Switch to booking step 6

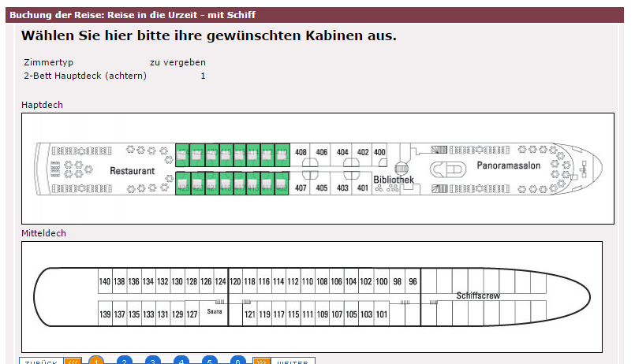(237, 361)
